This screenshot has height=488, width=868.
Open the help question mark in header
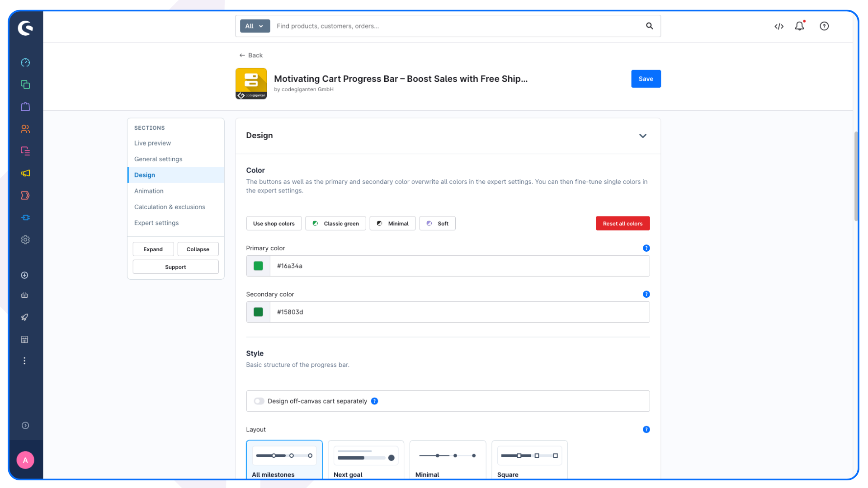click(824, 26)
